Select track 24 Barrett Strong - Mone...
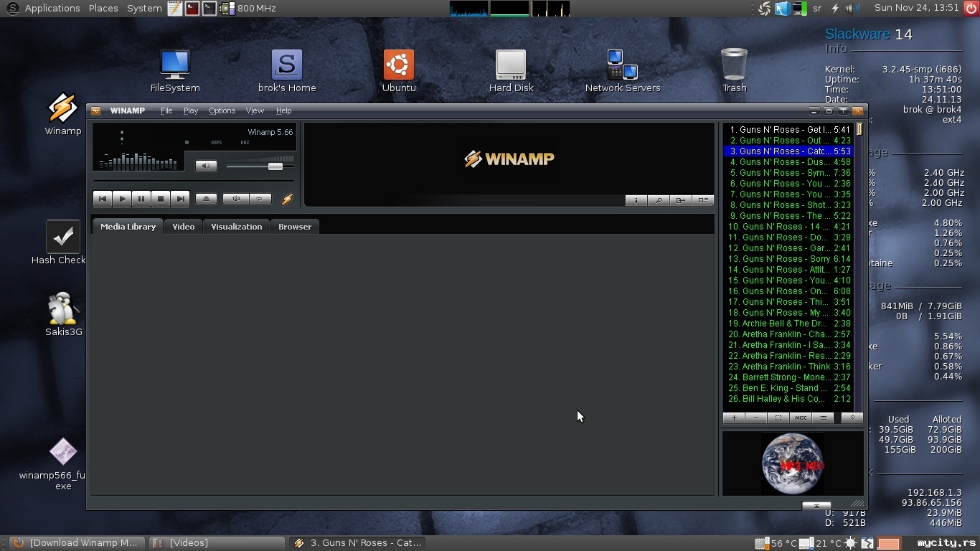The height and width of the screenshot is (551, 980). [x=788, y=377]
